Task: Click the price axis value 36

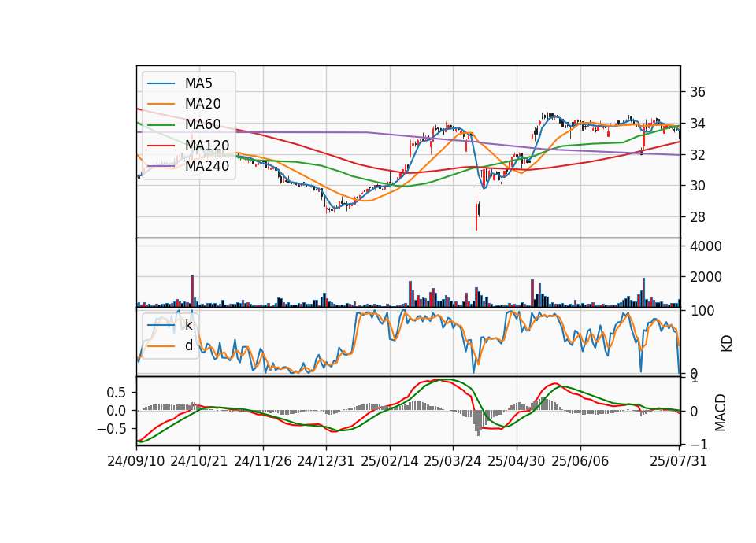Action: [x=697, y=92]
